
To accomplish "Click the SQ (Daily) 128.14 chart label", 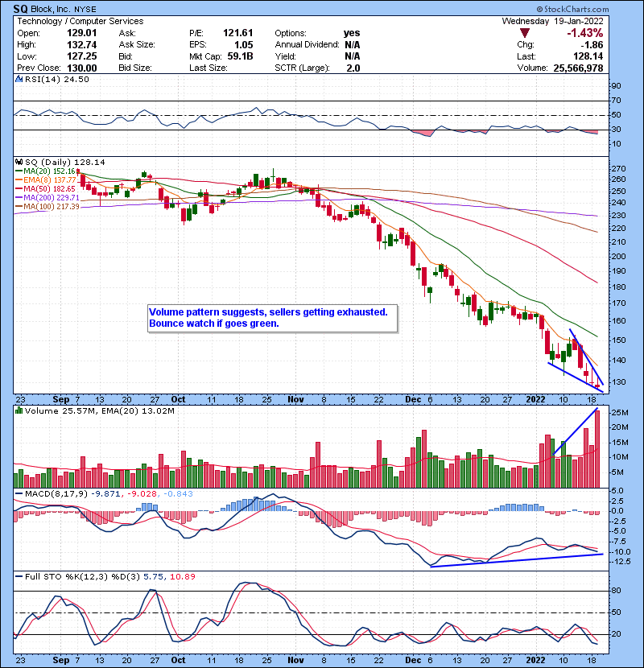I will [64, 163].
